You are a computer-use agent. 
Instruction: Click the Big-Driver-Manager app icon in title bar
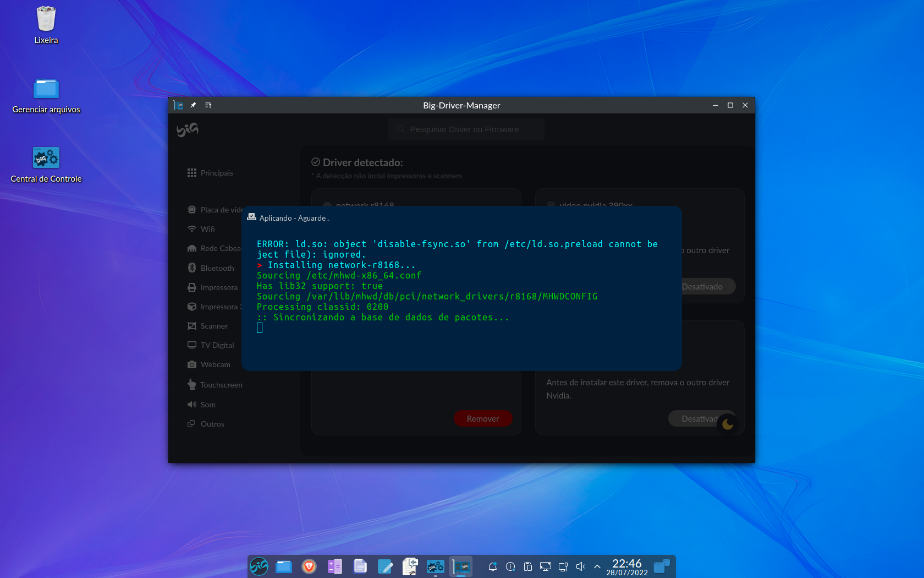click(x=178, y=105)
